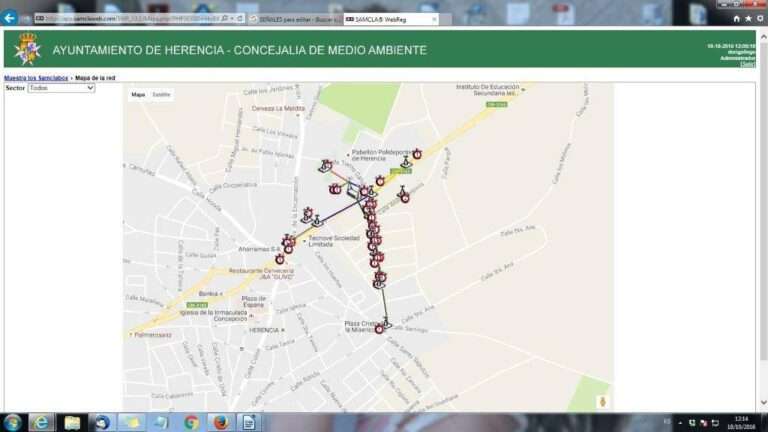Pick up the Street View pegman
This screenshot has width=768, height=432.
pyautogui.click(x=603, y=402)
